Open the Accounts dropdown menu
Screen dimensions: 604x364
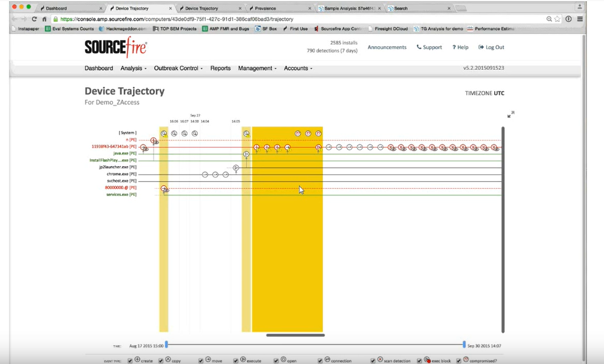click(x=298, y=68)
